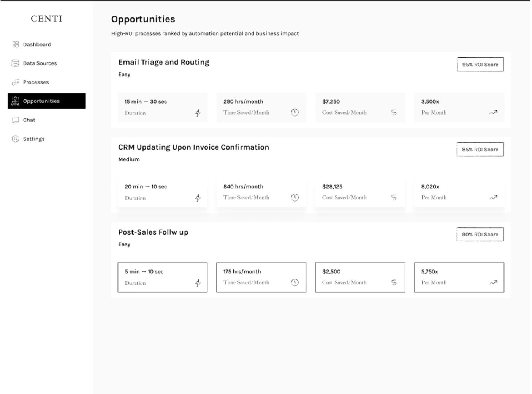Click the trend arrow on 3,500x Per Month card
This screenshot has height=394, width=532.
493,112
